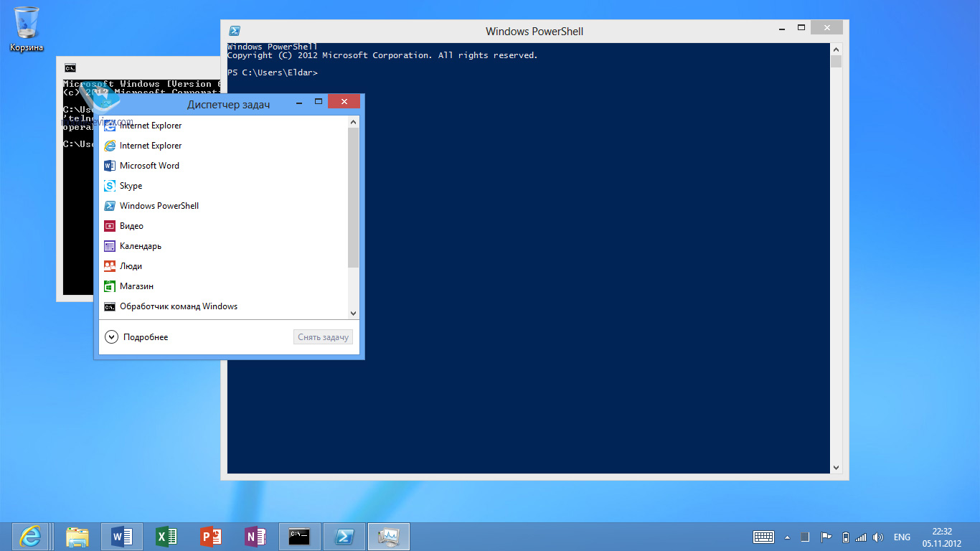Select Skype in the task list

pyautogui.click(x=131, y=186)
